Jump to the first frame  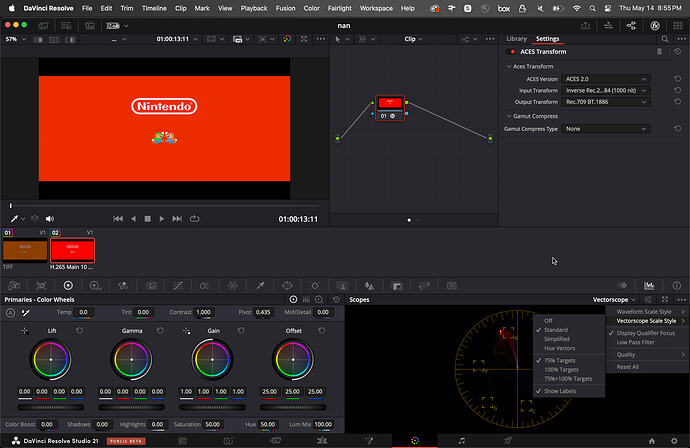click(x=118, y=219)
